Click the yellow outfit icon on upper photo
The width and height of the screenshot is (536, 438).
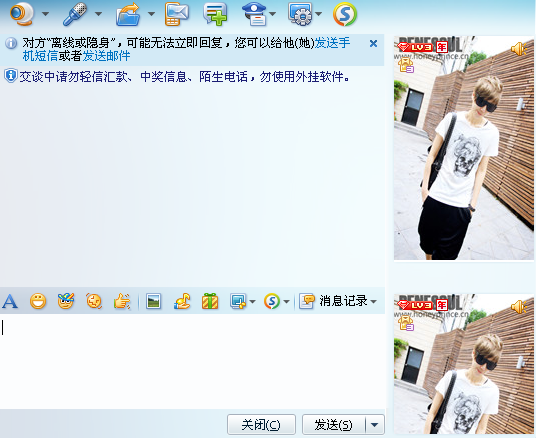[406, 65]
